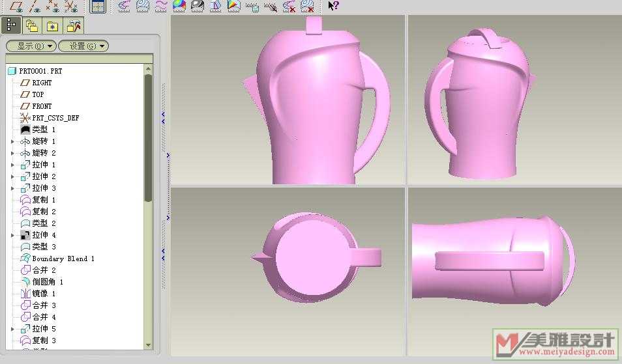Image resolution: width=622 pixels, height=364 pixels.
Task: Toggle datum axis display in the toolbar
Action: 35,7
